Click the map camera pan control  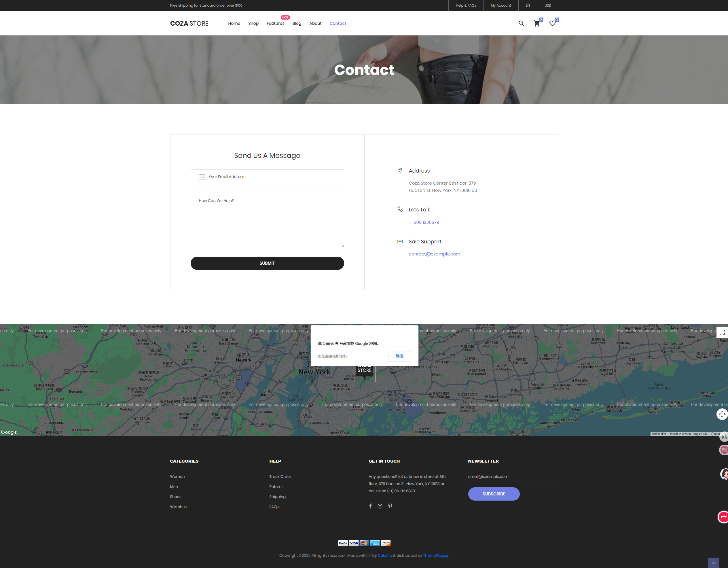click(x=722, y=414)
